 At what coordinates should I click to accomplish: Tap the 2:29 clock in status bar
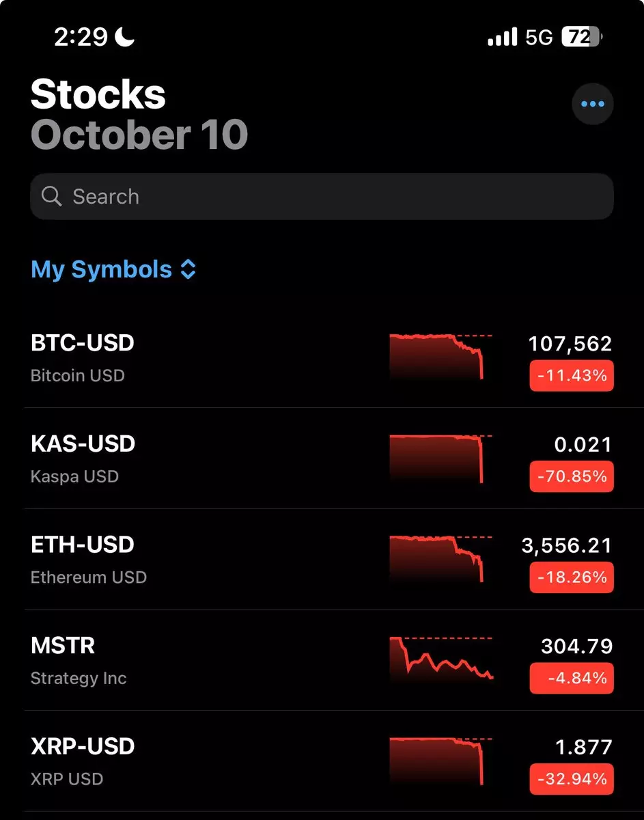(x=81, y=37)
